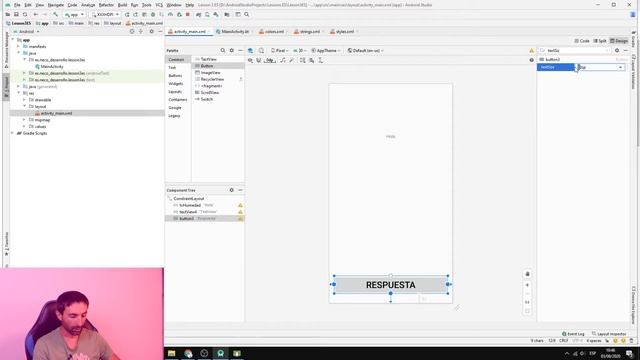
Task: Click the locate-target icon in Project panel
Action: [x=132, y=31]
